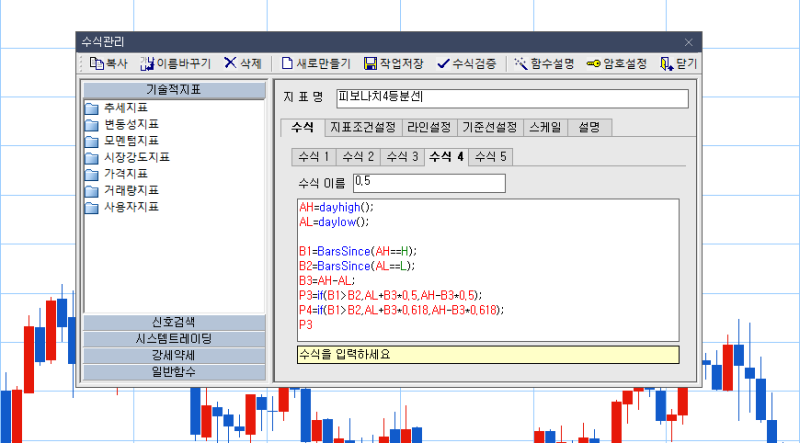Viewport: 800px width, 443px height.
Task: Click the folder icon beside 모멘텀지표
Action: click(x=91, y=141)
